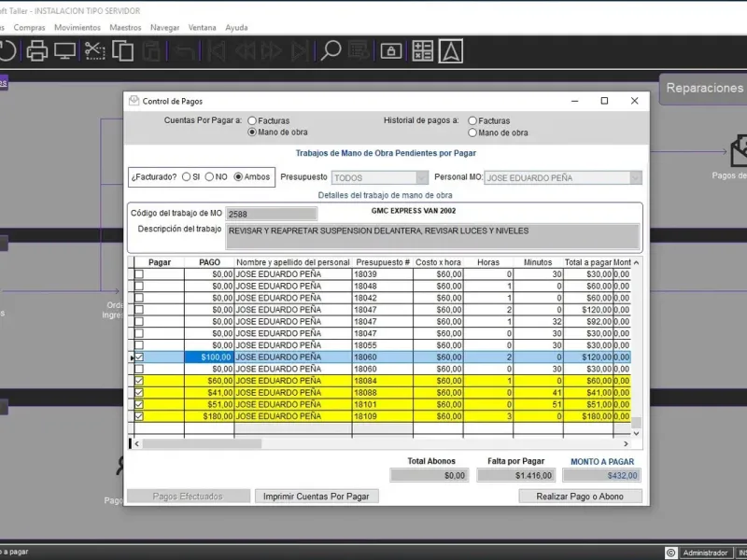Choose the 'NO' Facturado radio option
Screen dimensions: 747x560
click(x=209, y=176)
